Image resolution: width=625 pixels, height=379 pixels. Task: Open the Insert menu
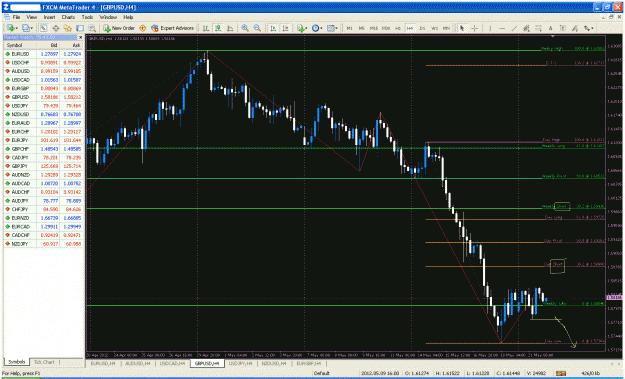coord(49,17)
